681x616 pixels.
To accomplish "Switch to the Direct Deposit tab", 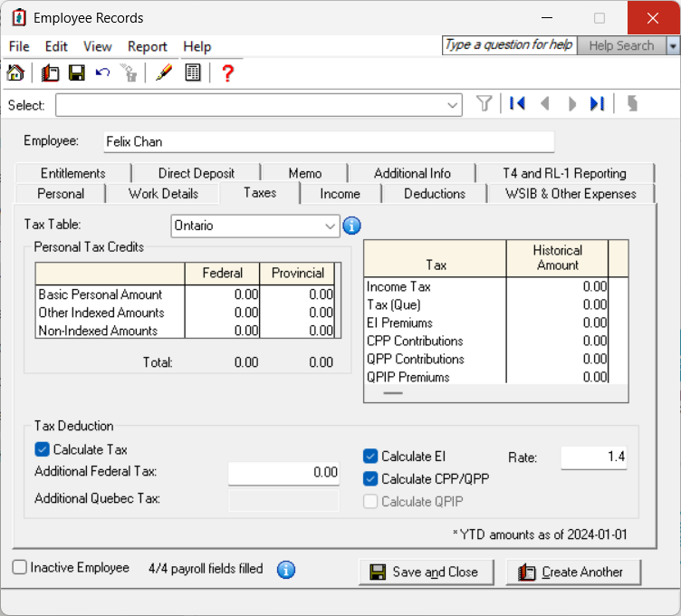I will (197, 173).
